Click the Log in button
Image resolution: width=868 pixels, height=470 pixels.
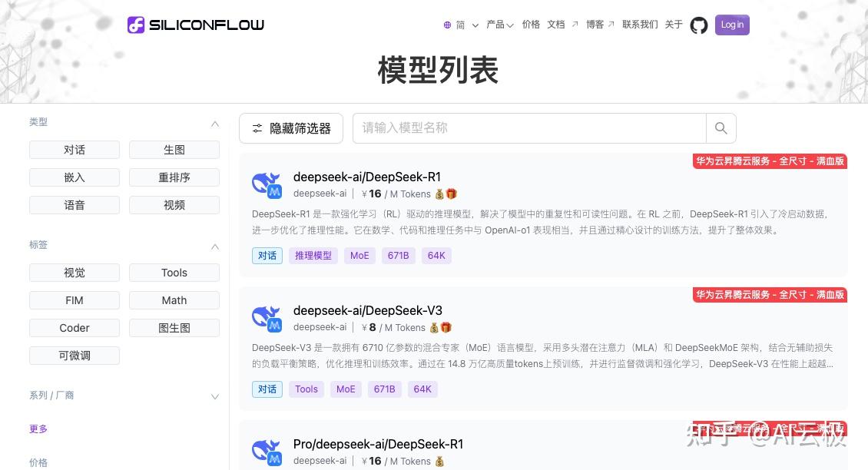click(731, 25)
